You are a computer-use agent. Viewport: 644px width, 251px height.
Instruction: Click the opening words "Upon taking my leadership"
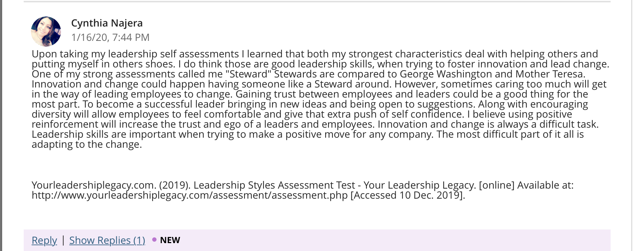tap(94, 54)
